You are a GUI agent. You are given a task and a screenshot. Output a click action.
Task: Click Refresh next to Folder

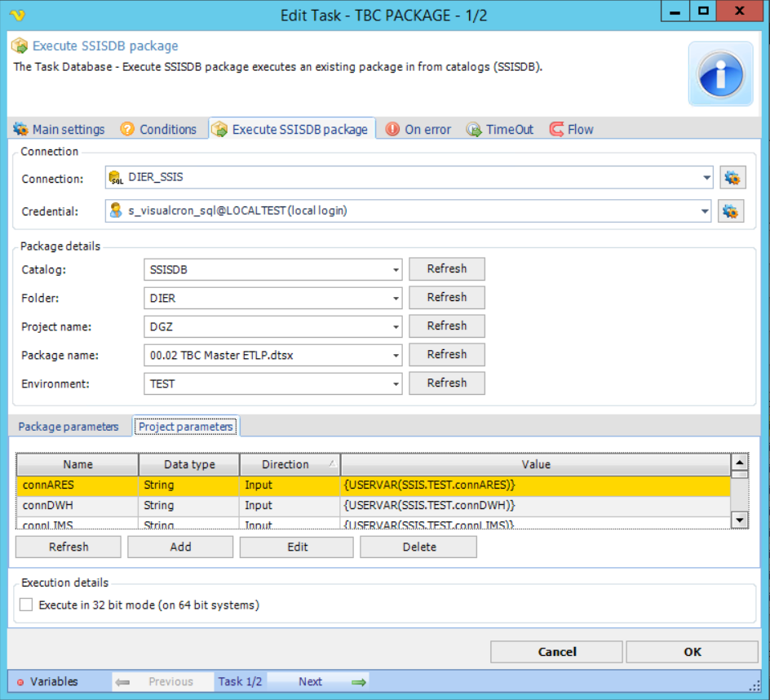coord(447,297)
